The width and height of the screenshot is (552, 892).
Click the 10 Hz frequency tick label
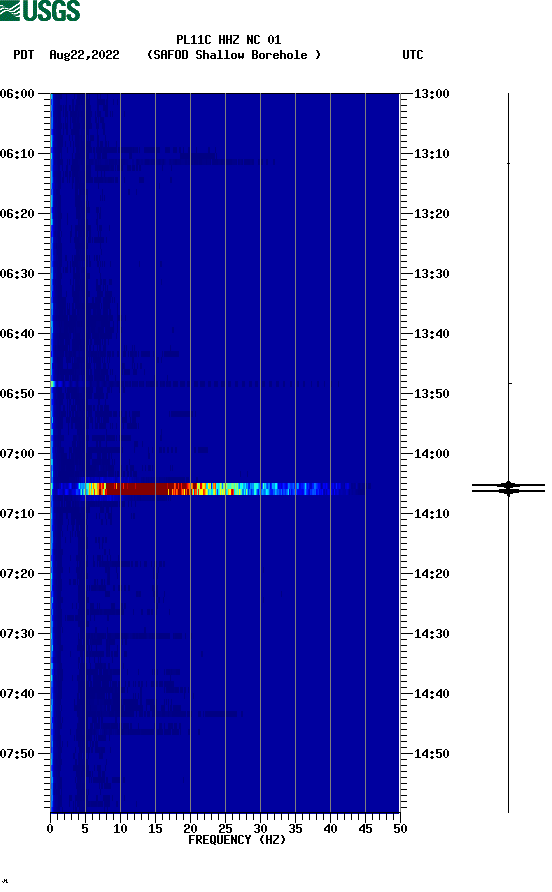pos(120,829)
